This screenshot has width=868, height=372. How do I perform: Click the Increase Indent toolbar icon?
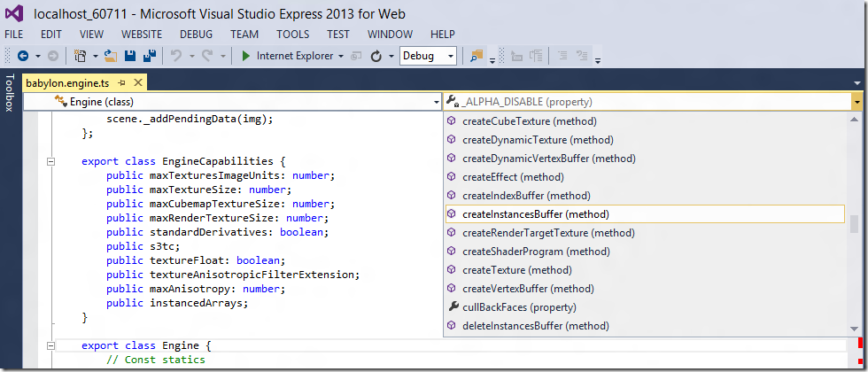[535, 56]
